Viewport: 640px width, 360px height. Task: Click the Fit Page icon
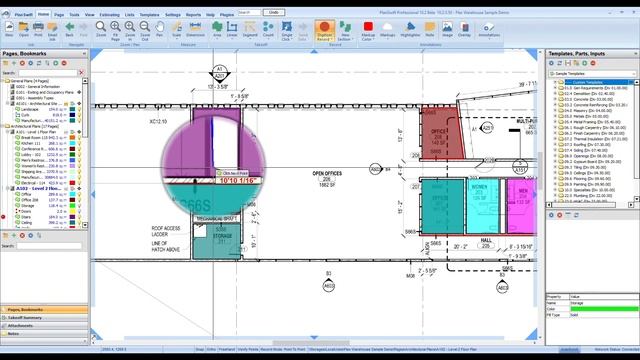coord(115,30)
